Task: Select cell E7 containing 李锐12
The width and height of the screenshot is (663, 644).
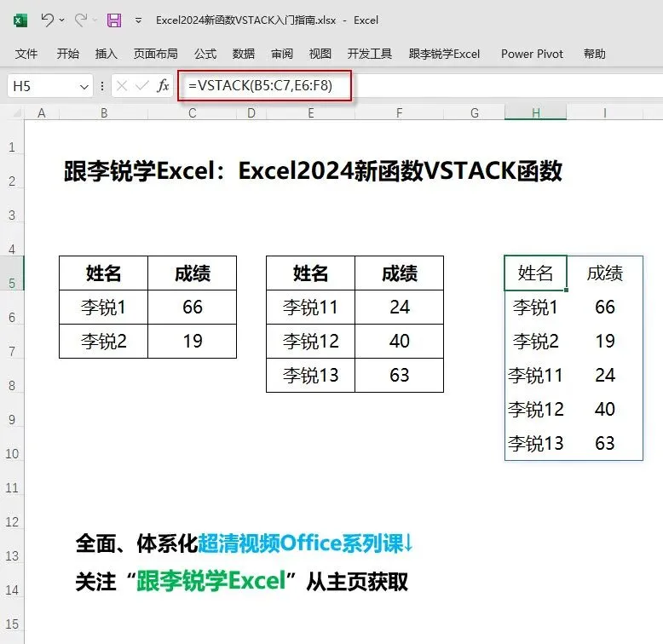Action: (x=311, y=342)
